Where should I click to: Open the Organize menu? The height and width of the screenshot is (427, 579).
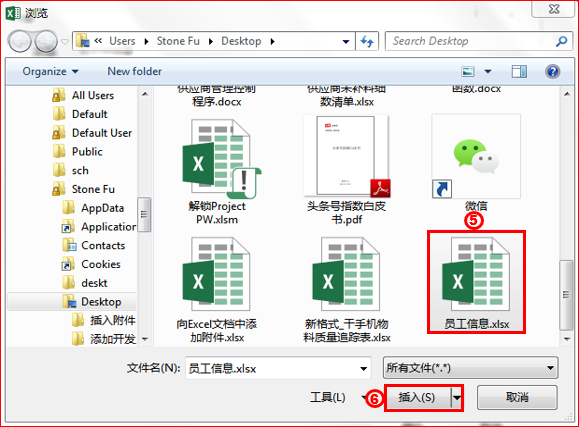pyautogui.click(x=50, y=71)
